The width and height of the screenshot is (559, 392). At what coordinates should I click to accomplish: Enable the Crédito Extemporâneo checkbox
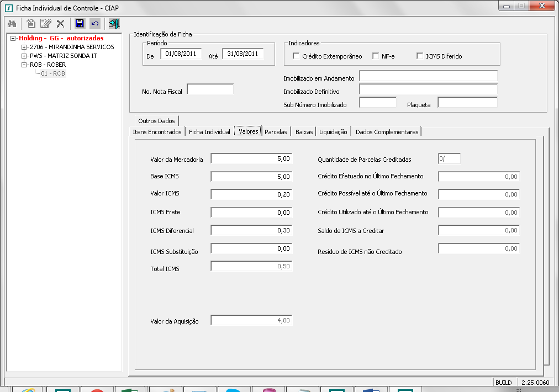click(x=296, y=56)
